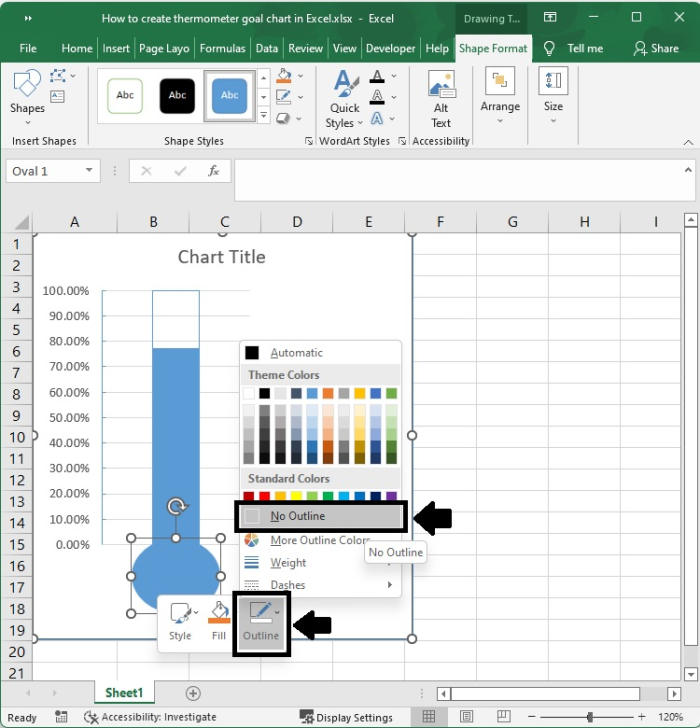Open Shape Fill paint bucket in ribbon
This screenshot has width=700, height=728.
point(284,76)
